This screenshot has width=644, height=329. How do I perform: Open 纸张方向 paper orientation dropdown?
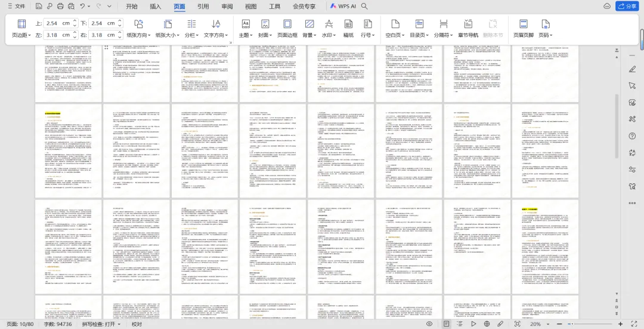138,29
